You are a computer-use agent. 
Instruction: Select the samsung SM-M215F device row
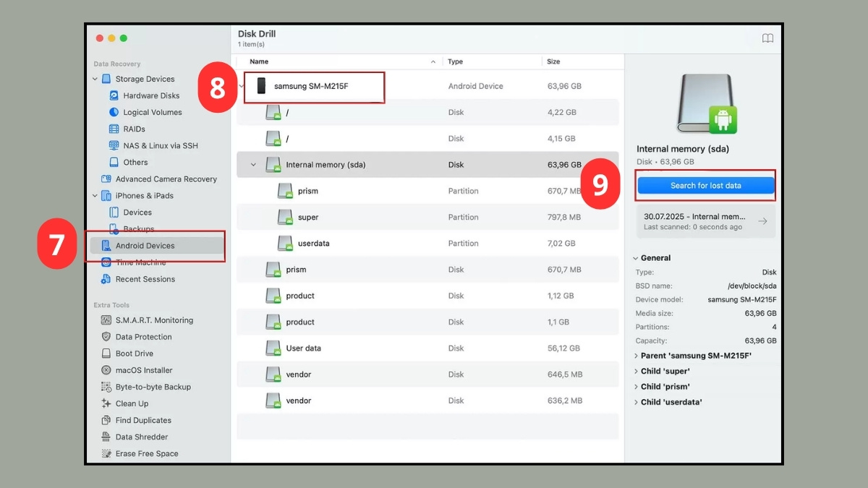[427, 86]
